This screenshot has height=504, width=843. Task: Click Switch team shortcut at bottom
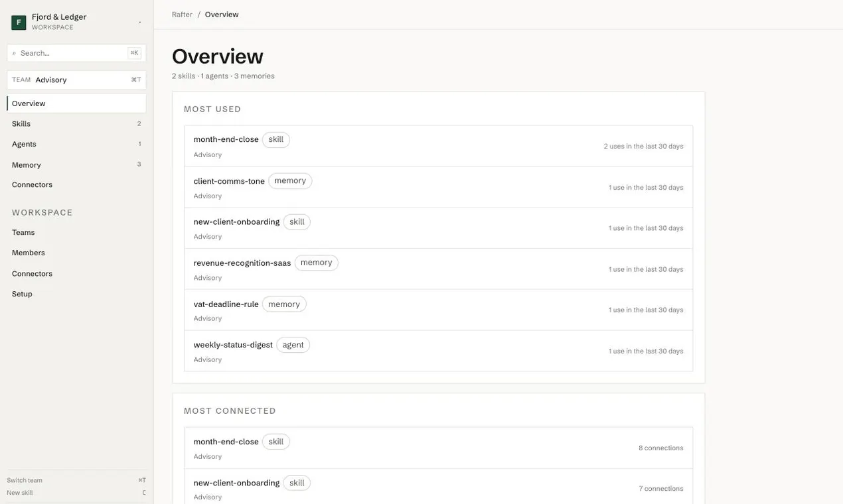pyautogui.click(x=76, y=480)
